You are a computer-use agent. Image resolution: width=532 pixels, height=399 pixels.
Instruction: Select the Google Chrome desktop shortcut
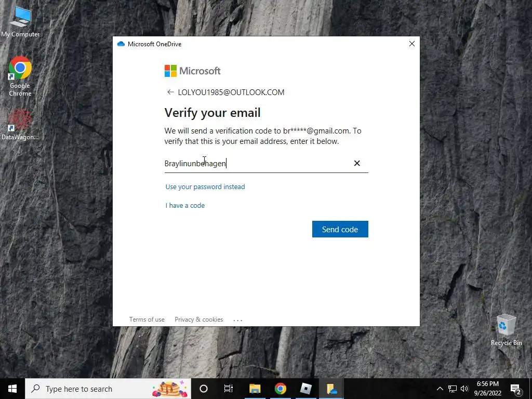tap(20, 76)
